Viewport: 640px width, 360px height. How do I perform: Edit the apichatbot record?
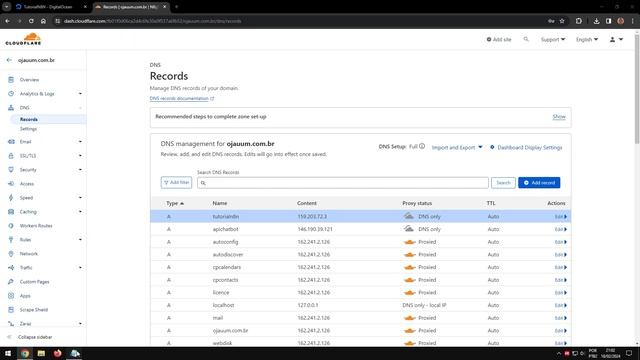pyautogui.click(x=561, y=229)
